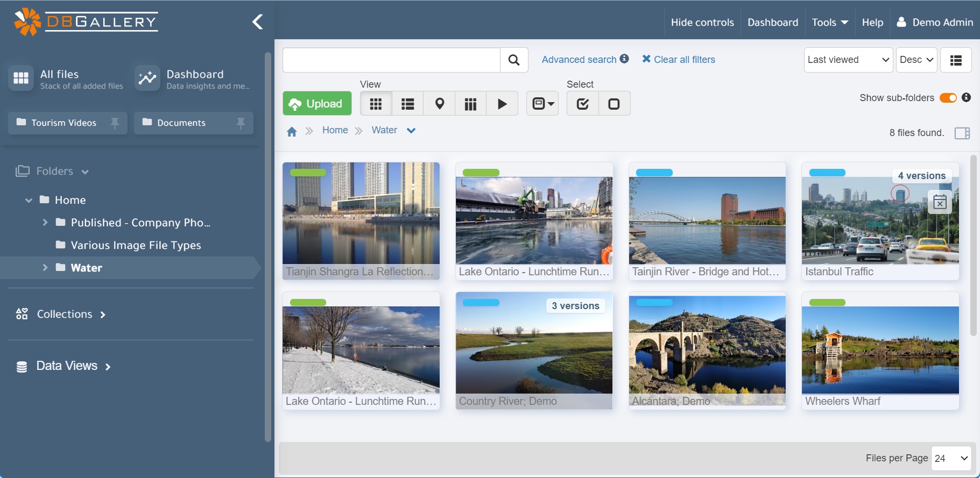
Task: Click the green Upload button
Action: [x=317, y=104]
